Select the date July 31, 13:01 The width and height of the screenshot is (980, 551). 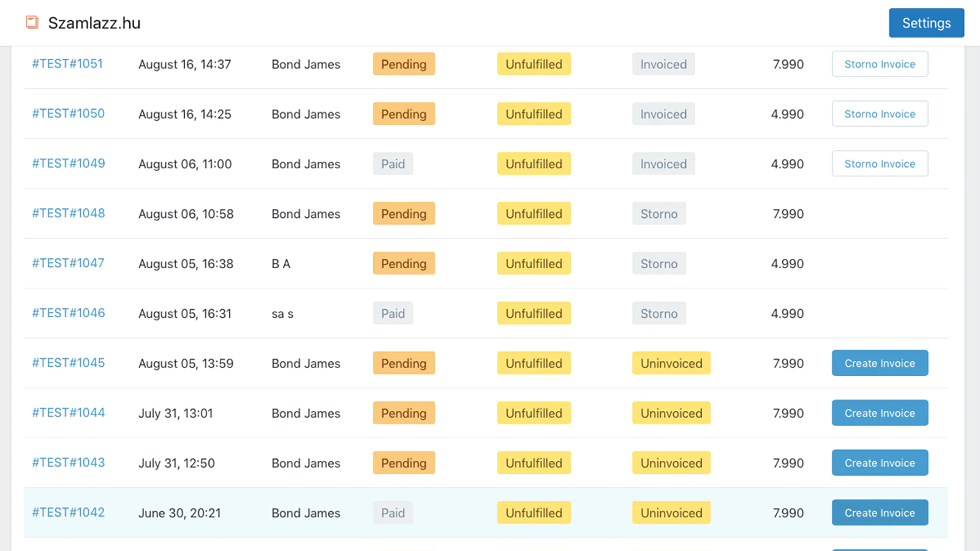click(x=175, y=413)
